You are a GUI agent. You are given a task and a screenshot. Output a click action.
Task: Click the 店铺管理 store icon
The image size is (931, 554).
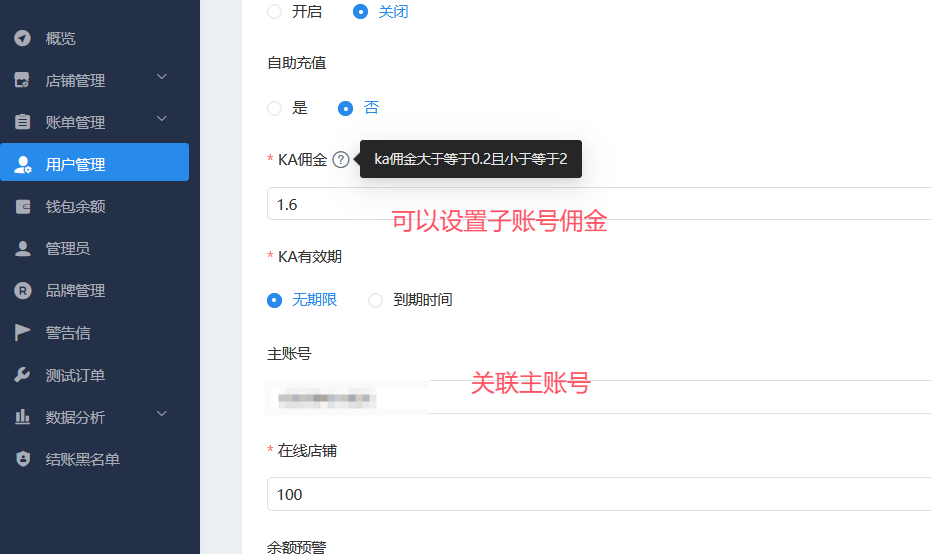[23, 80]
